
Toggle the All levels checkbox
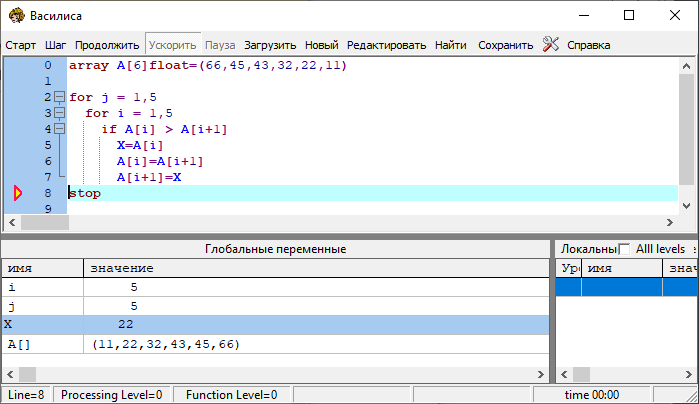[625, 249]
